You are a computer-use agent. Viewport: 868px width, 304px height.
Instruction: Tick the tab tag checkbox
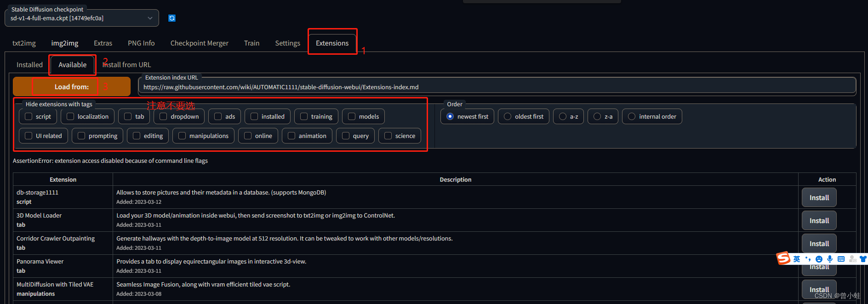tap(128, 116)
